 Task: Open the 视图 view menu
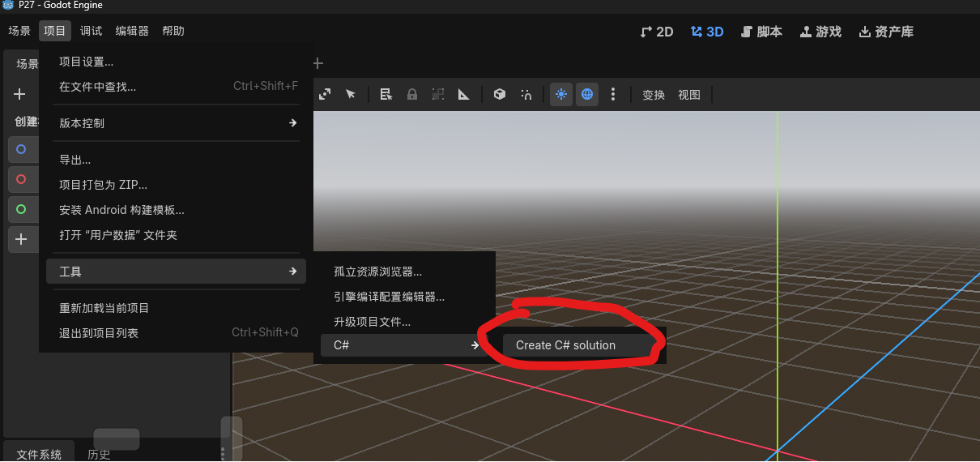pyautogui.click(x=689, y=95)
